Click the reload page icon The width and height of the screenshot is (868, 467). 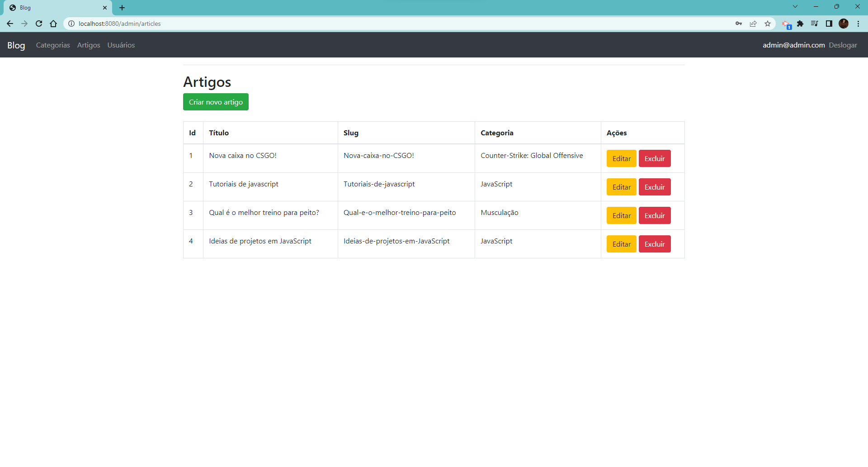pyautogui.click(x=39, y=24)
